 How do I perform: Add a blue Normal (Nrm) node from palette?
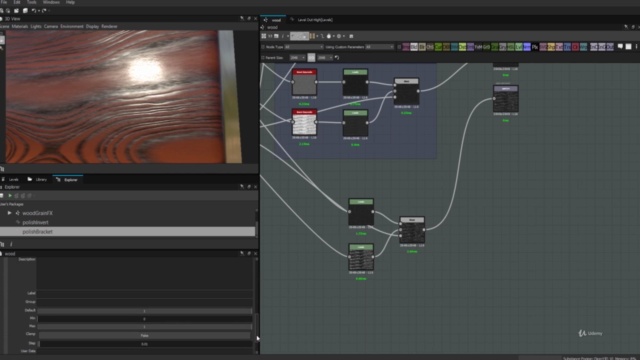click(527, 47)
